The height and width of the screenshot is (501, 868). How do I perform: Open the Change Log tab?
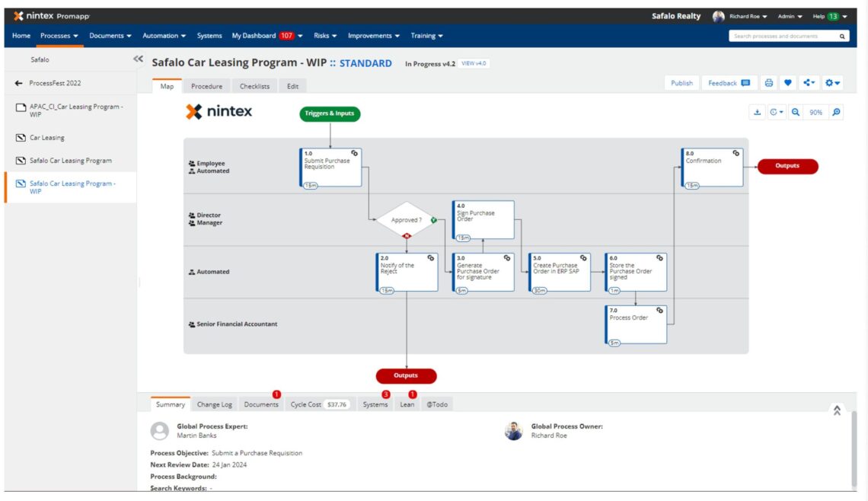point(214,404)
